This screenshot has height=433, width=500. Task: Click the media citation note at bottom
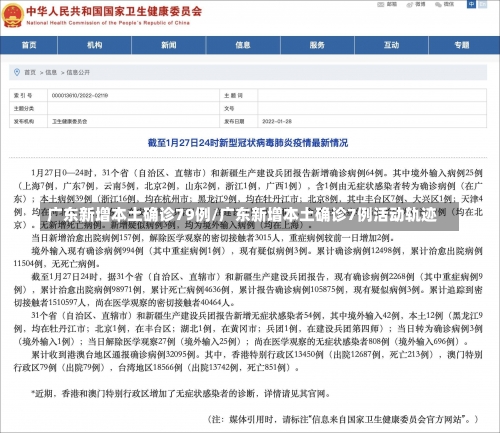click(343, 419)
